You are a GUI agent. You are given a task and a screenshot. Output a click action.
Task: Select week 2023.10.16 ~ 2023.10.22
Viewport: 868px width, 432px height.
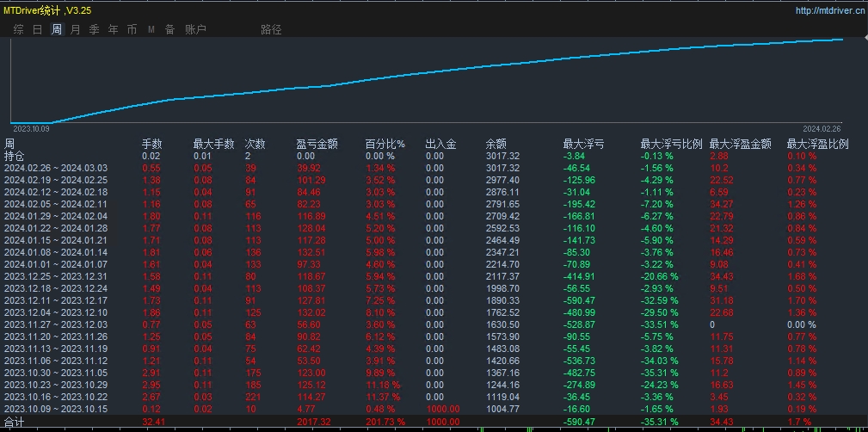[56, 397]
